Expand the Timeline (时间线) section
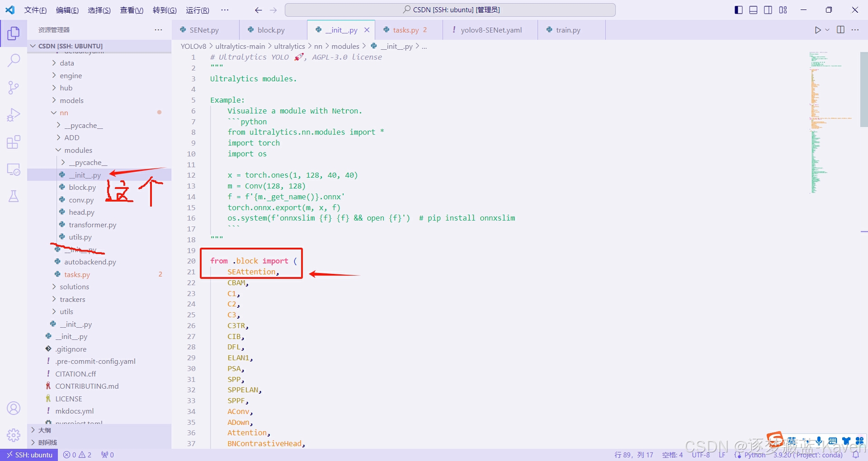868x461 pixels. [99, 442]
